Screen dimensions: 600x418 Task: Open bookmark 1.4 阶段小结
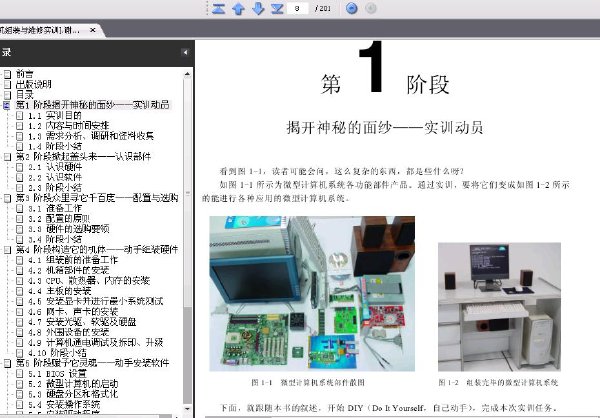55,146
